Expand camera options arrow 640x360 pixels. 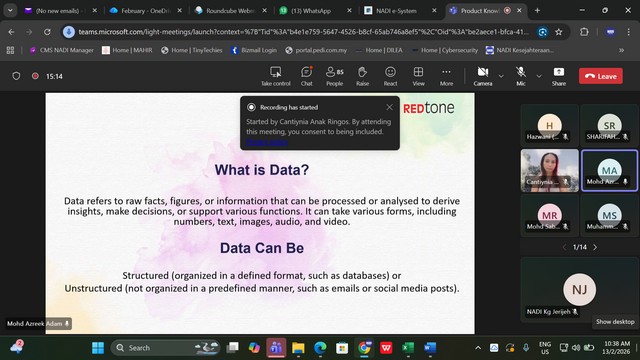tap(501, 76)
